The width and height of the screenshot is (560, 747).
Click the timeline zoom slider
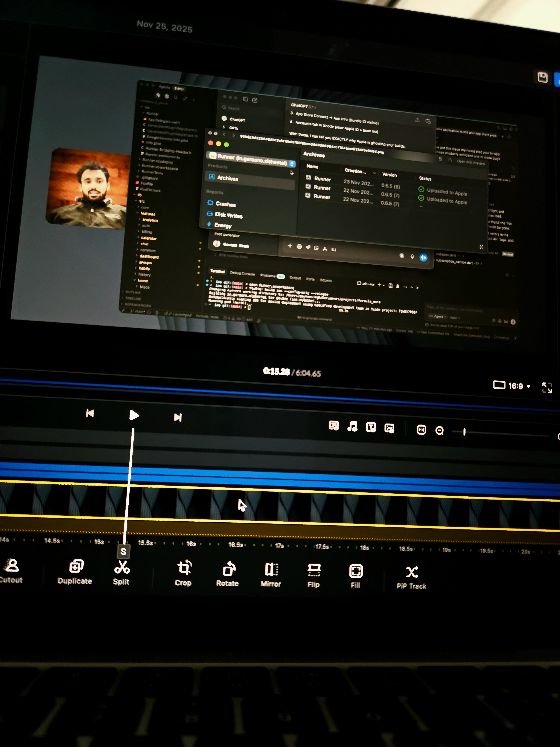coord(464,432)
